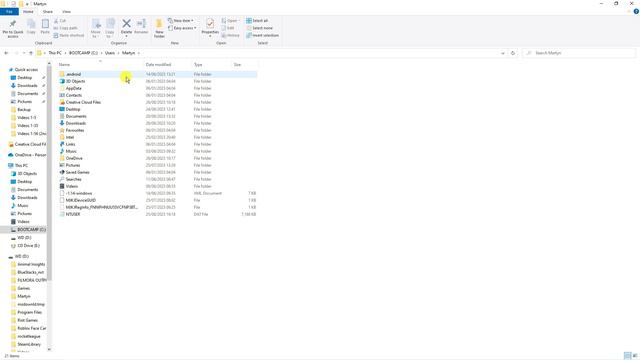Open the address bar history dropdown arrow

tap(502, 53)
